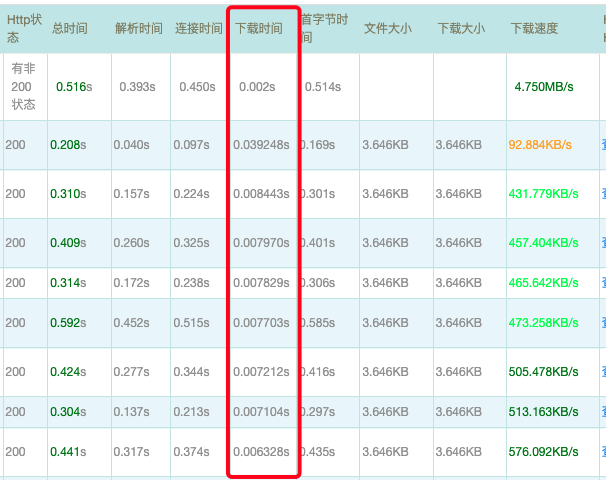
Task: Click the Http状态 column header
Action: pyautogui.click(x=22, y=29)
